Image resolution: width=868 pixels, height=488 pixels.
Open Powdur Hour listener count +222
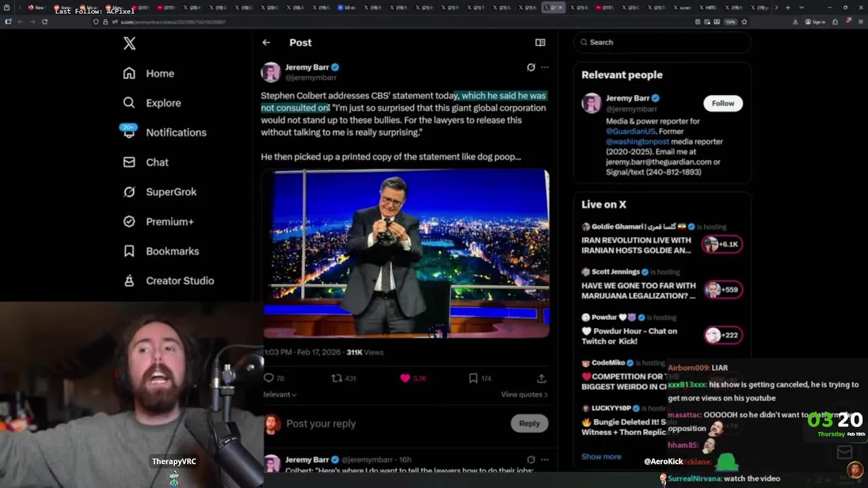click(722, 335)
